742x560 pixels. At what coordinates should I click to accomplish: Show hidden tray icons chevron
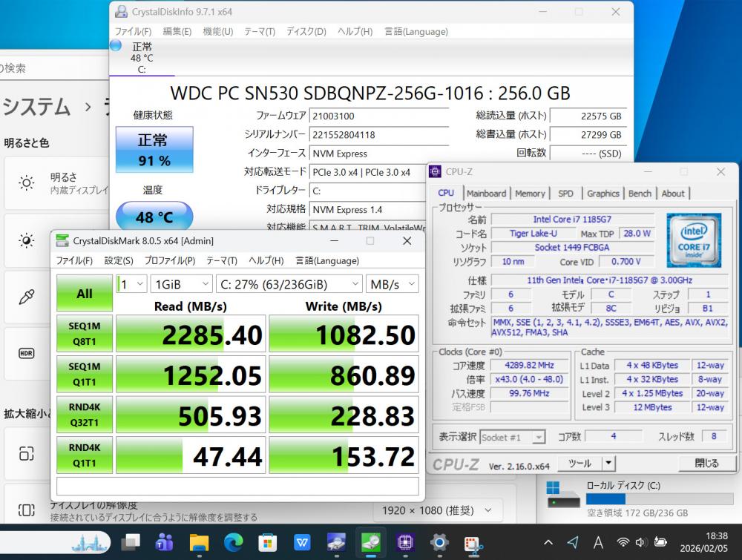tap(548, 542)
